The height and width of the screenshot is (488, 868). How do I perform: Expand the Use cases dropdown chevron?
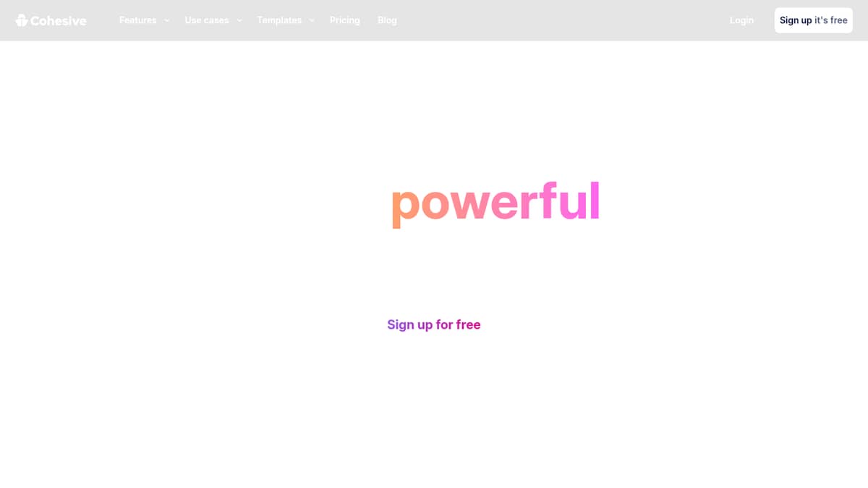(239, 20)
